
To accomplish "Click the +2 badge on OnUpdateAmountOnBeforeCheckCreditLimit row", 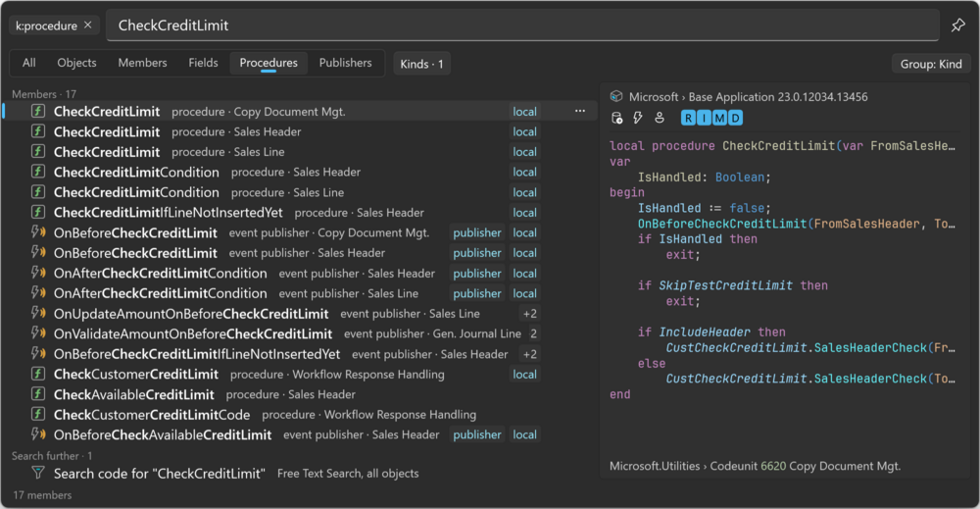I will click(x=530, y=313).
